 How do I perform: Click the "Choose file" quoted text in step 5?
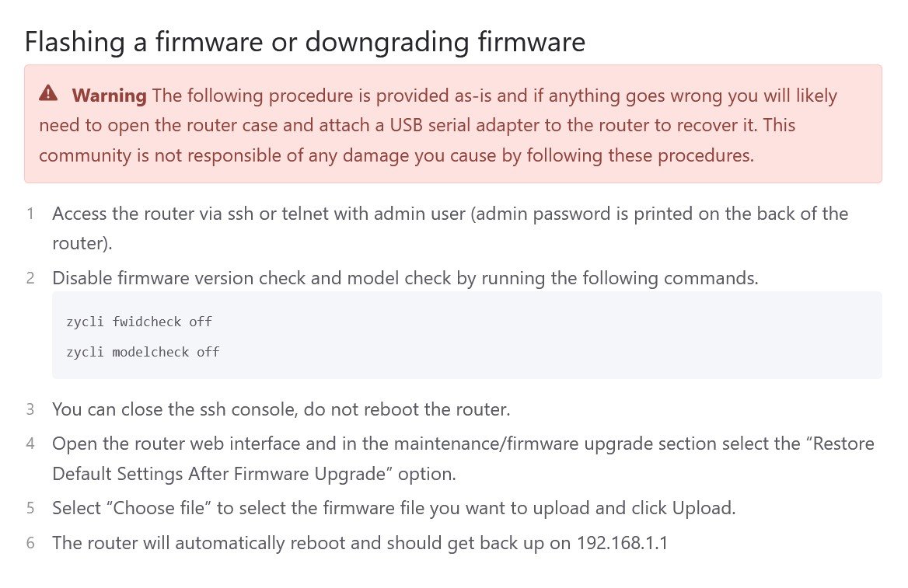coord(163,509)
